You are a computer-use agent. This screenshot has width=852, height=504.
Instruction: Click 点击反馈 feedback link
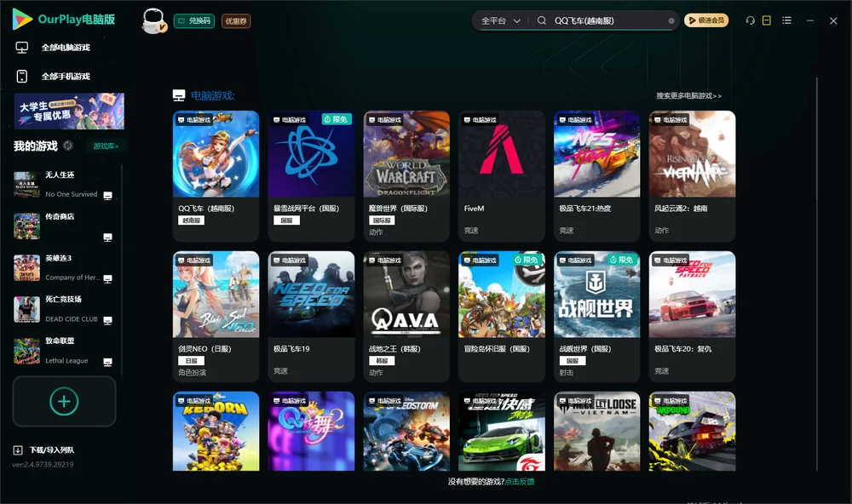pos(520,482)
